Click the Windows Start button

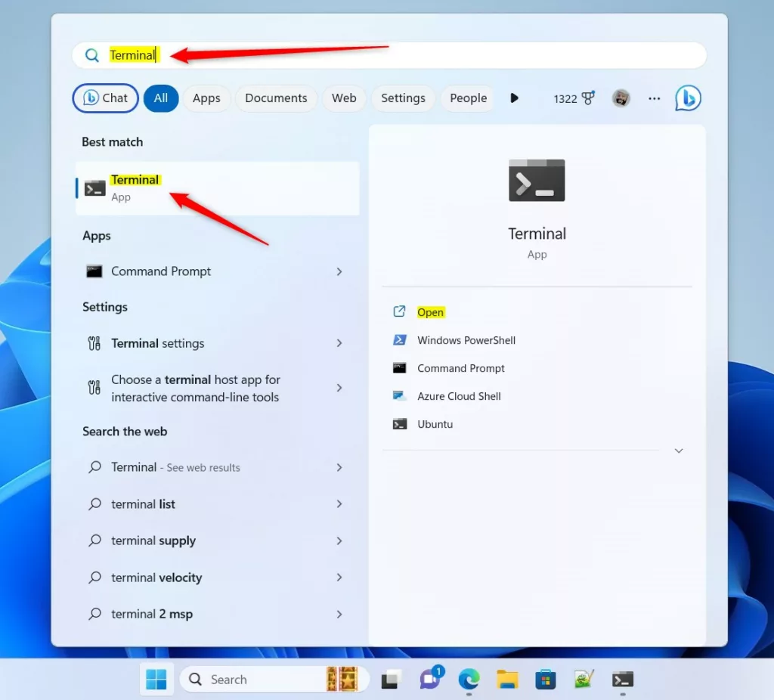coord(156,680)
